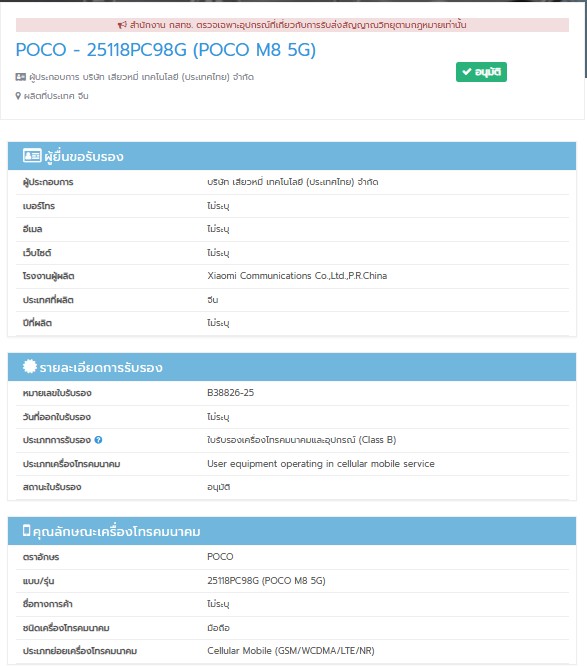Click the map pin icon by the manufacturing country

point(18,96)
